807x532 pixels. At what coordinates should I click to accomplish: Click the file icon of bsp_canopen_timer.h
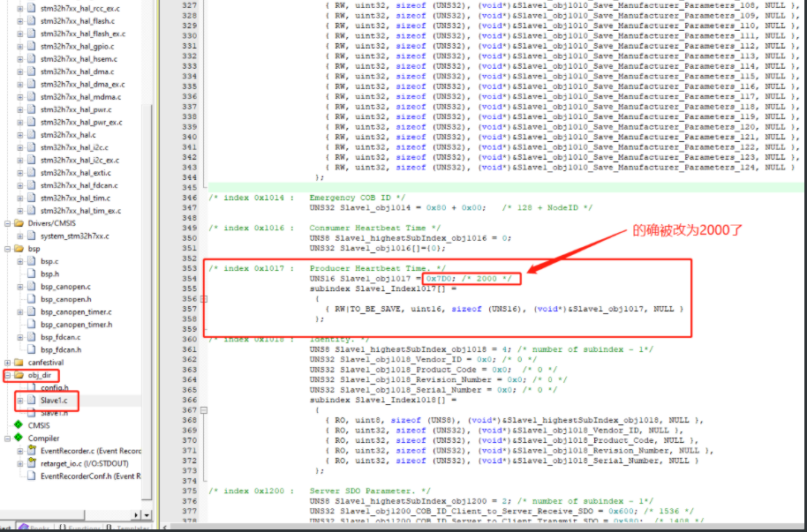tap(32, 325)
